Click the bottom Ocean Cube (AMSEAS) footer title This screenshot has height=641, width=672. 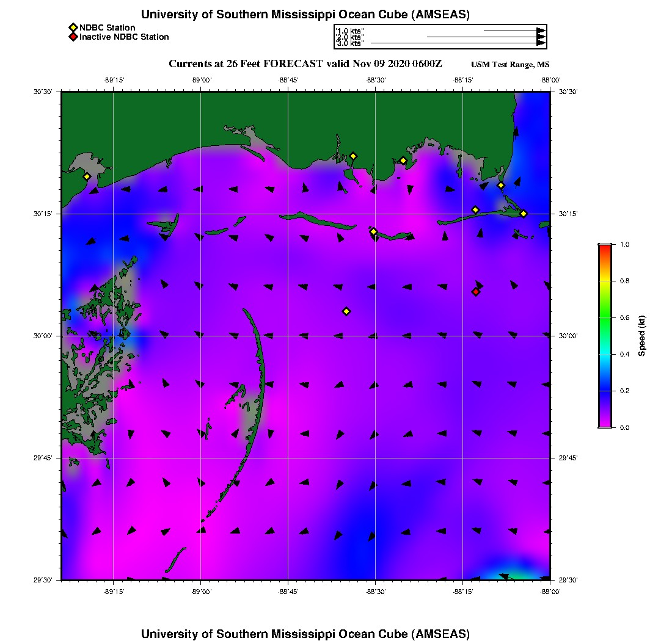click(x=305, y=633)
